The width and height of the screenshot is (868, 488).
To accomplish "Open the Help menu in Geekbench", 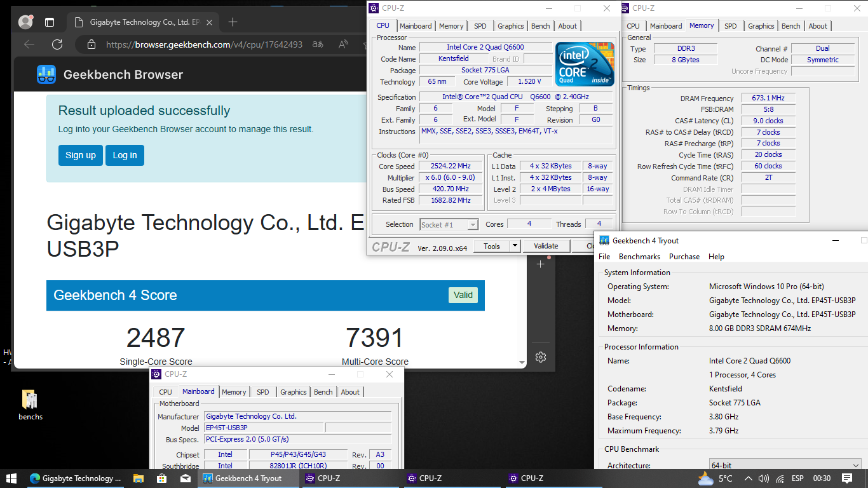I will point(716,257).
